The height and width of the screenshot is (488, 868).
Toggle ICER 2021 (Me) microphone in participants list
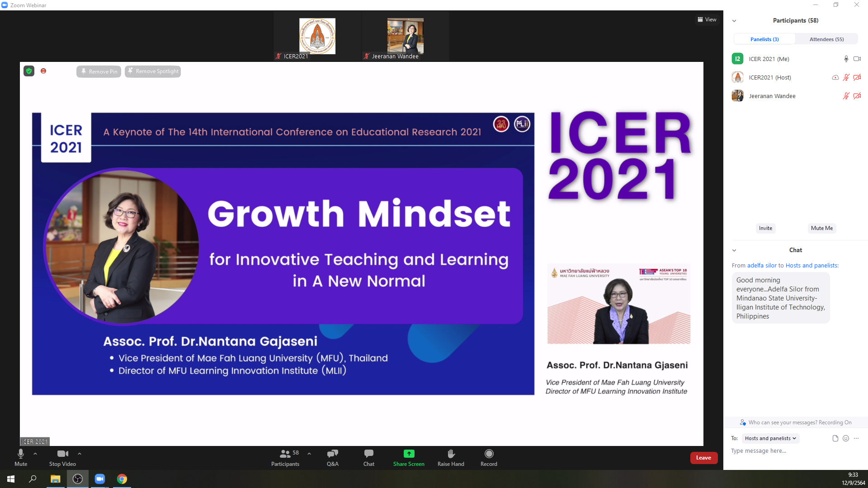(846, 59)
